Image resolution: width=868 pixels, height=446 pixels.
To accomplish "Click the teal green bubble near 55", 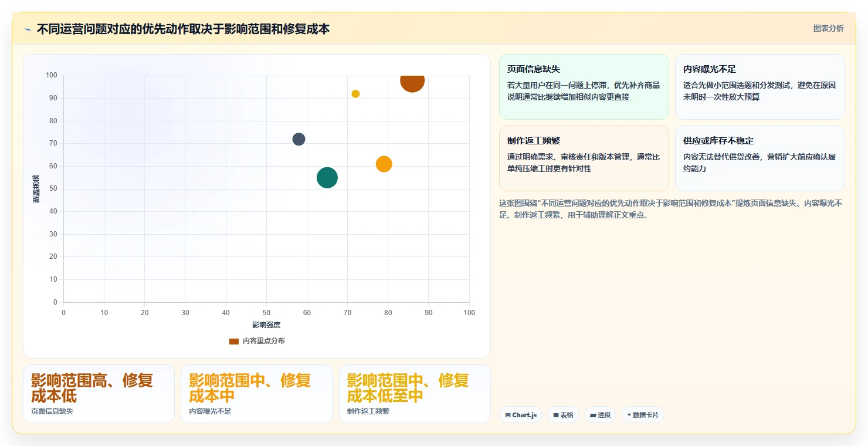I will point(327,177).
